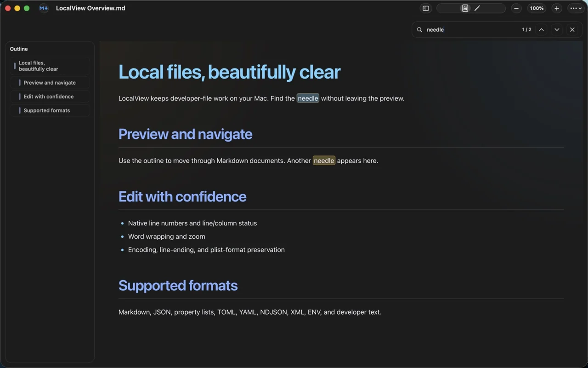Close the find bar
The width and height of the screenshot is (588, 368).
(572, 29)
